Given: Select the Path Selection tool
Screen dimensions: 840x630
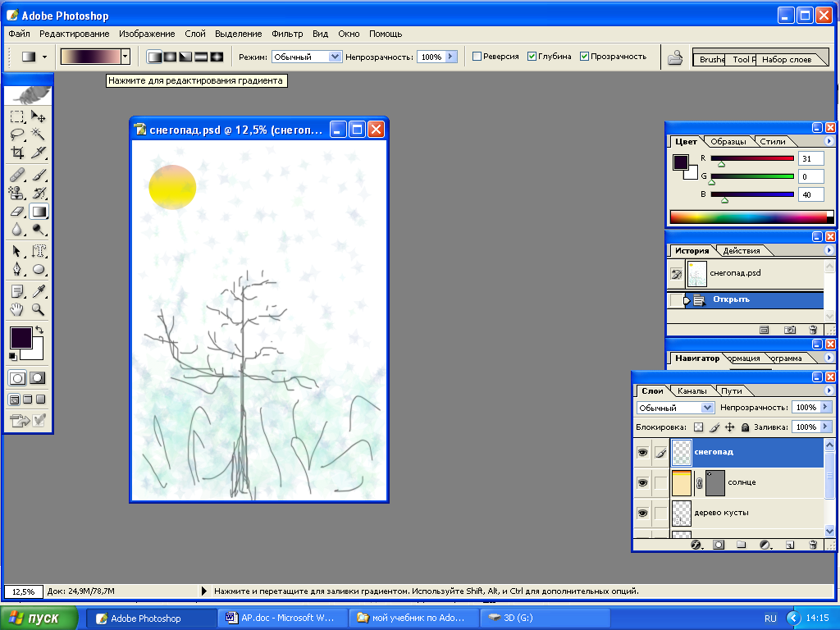Looking at the screenshot, I should [17, 251].
